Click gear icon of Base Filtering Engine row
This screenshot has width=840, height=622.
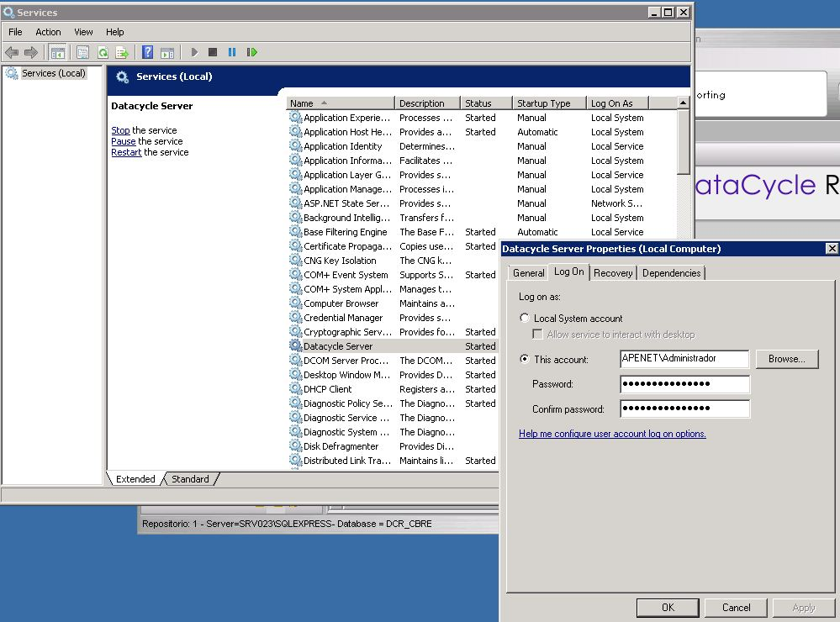[295, 231]
